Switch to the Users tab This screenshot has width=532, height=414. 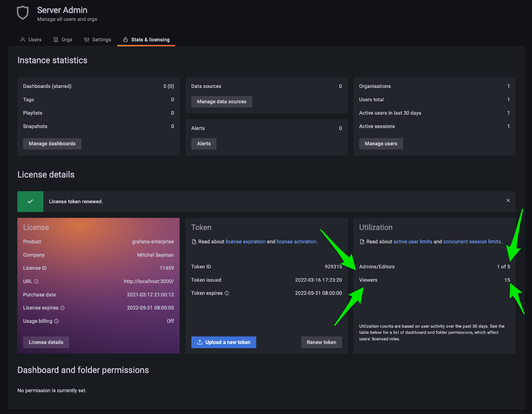pos(31,40)
